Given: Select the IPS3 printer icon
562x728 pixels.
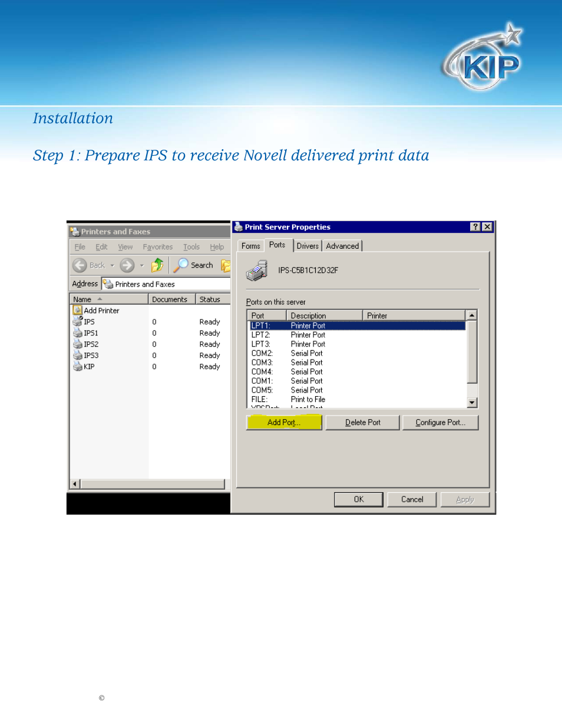Looking at the screenshot, I should pos(77,355).
